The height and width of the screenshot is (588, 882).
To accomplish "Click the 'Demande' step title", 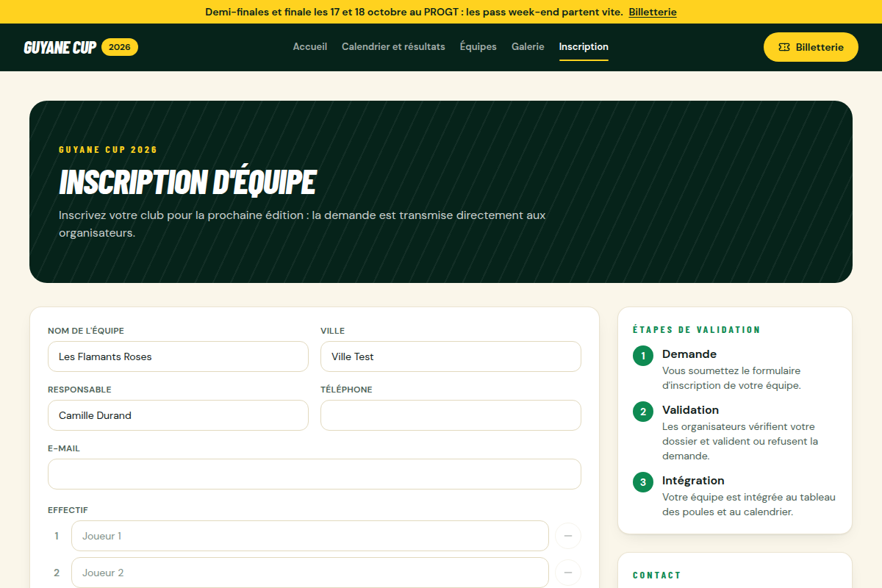I will (x=689, y=354).
